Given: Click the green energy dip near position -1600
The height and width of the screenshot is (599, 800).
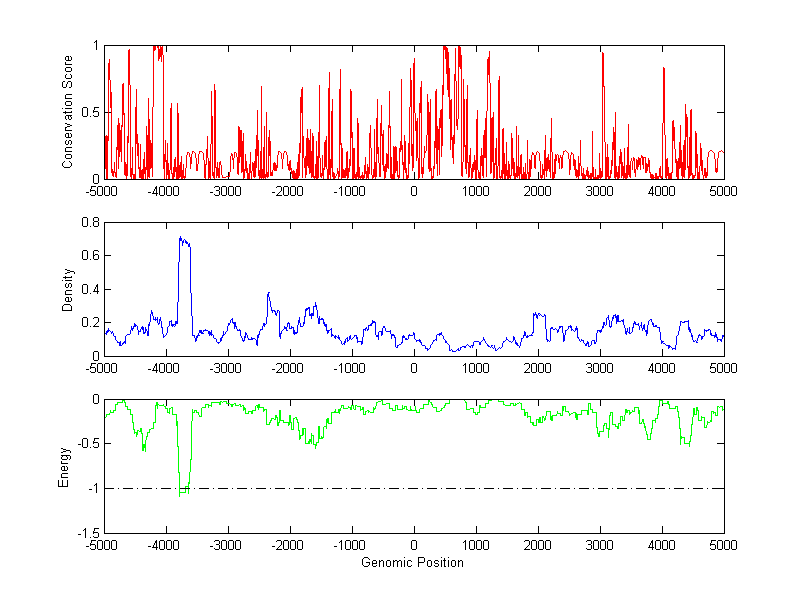Looking at the screenshot, I should pyautogui.click(x=314, y=442).
